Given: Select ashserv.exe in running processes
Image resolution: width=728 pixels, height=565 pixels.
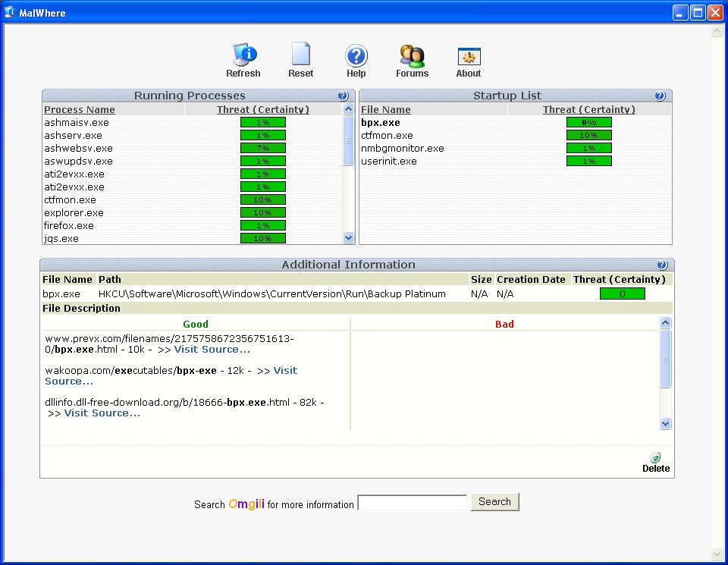Looking at the screenshot, I should coord(73,136).
